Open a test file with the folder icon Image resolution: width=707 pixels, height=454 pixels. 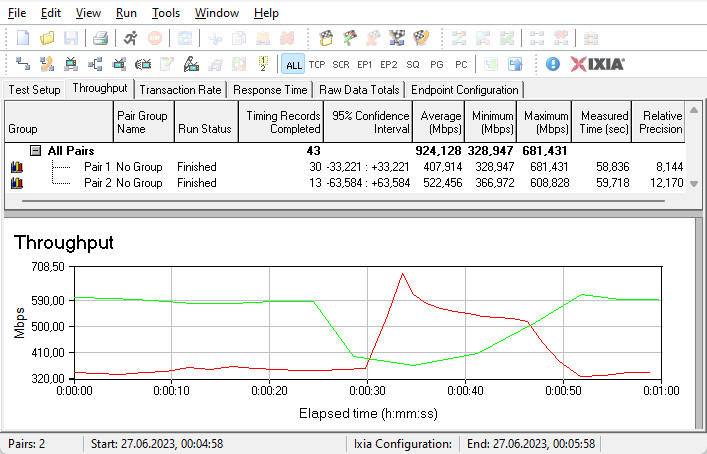[47, 38]
